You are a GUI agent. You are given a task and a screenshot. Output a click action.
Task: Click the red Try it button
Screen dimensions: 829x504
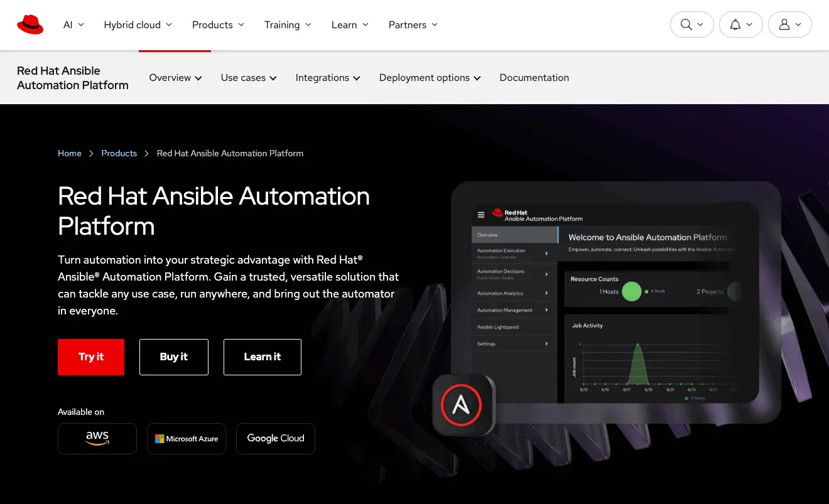(91, 357)
